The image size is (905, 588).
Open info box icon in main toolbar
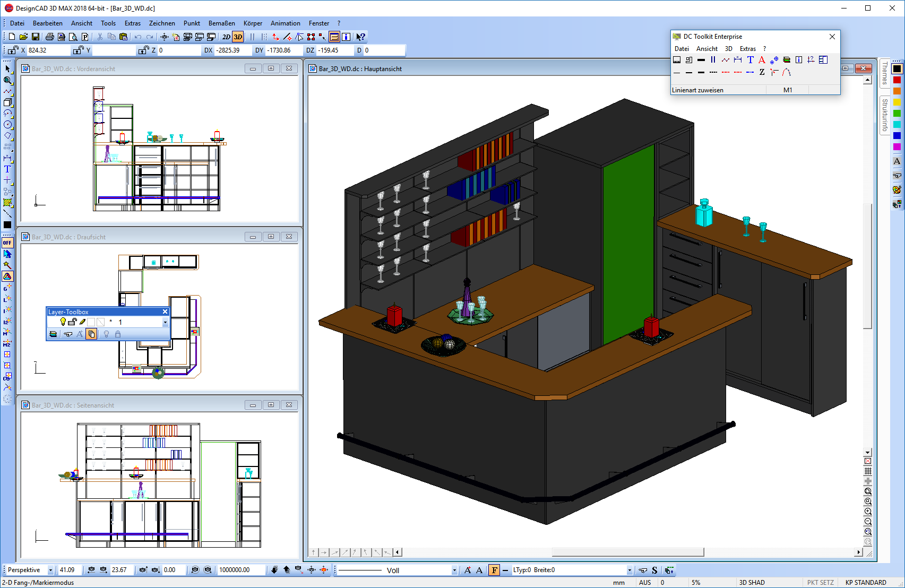(346, 37)
